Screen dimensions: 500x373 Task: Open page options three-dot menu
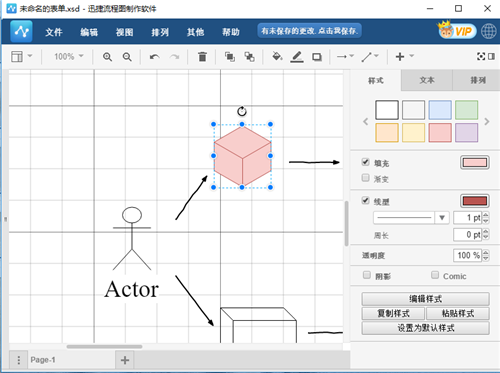pyautogui.click(x=19, y=360)
